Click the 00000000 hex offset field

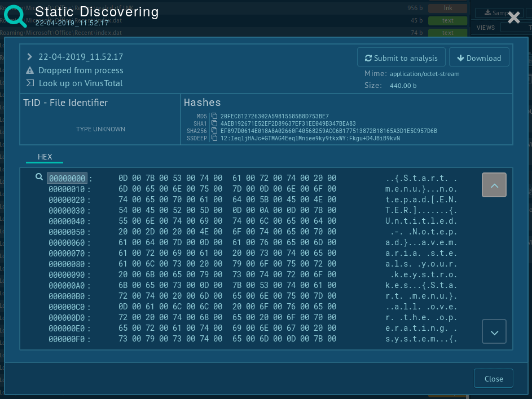(x=67, y=178)
